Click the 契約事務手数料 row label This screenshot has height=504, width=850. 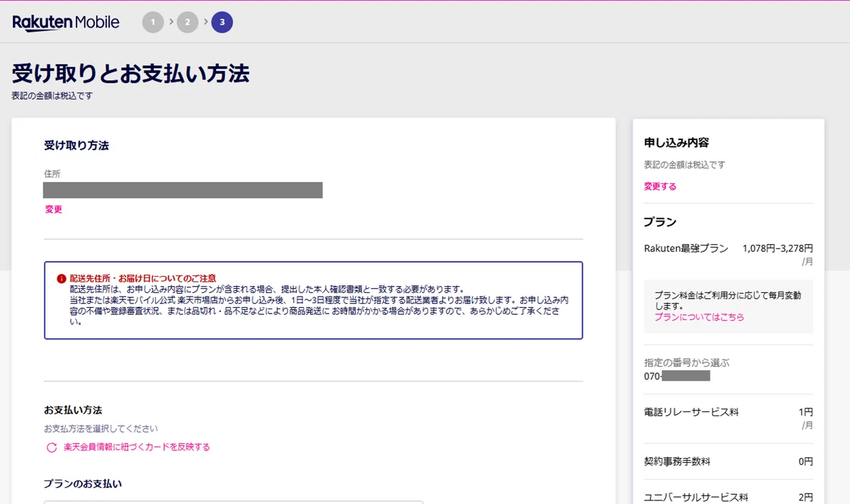click(676, 462)
